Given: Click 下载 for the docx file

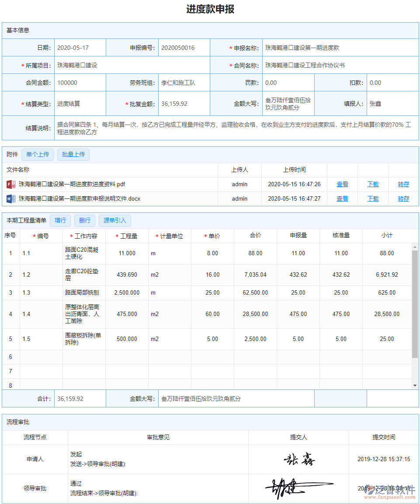Looking at the screenshot, I should (x=373, y=198).
